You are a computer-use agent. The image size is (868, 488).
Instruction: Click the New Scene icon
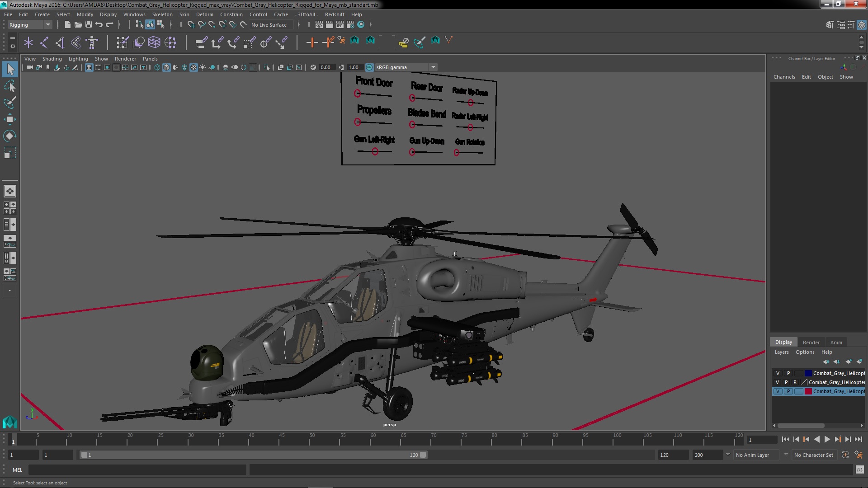67,25
